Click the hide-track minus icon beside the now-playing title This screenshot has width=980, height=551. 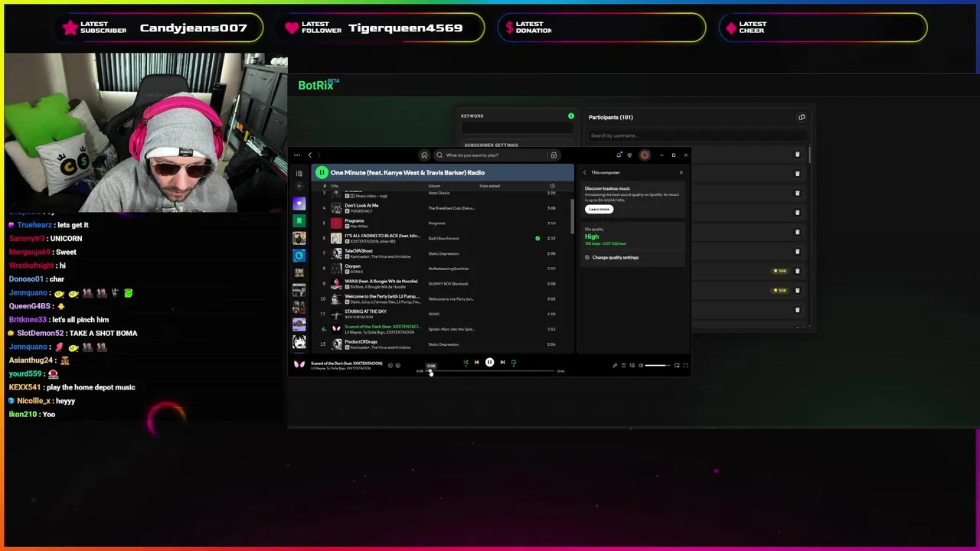[390, 366]
